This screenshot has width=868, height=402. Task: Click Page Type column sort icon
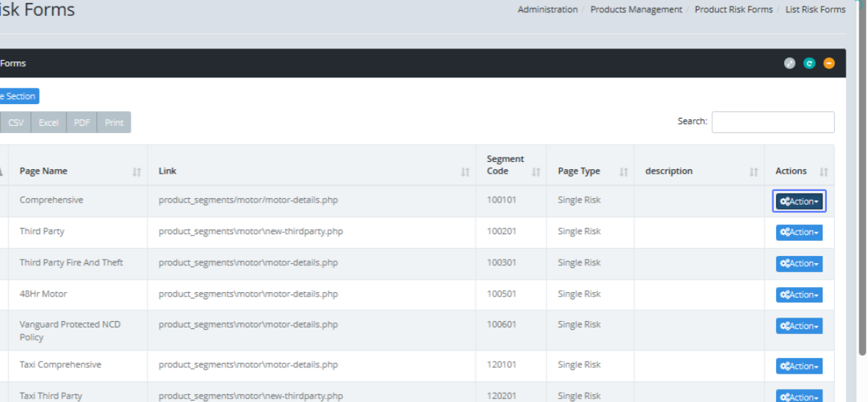pos(624,172)
